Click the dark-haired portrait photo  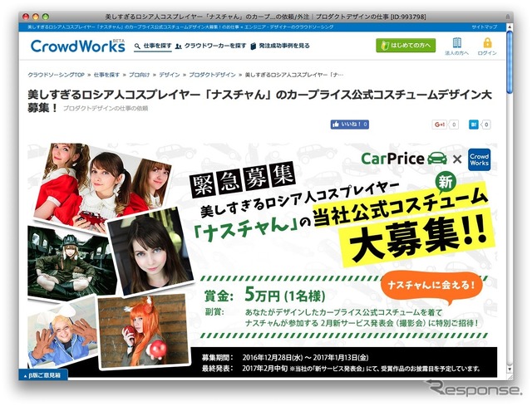coord(151,252)
